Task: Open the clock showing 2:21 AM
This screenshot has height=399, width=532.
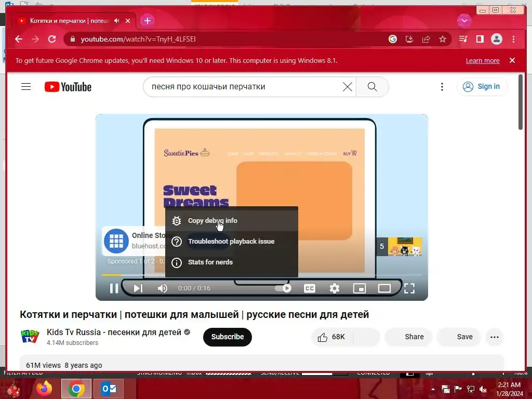Action: (x=509, y=389)
